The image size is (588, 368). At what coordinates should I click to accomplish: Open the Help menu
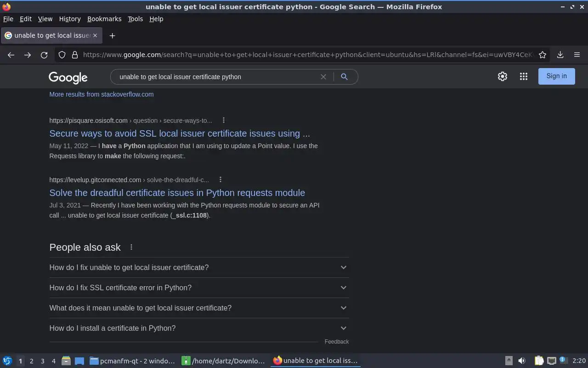pyautogui.click(x=156, y=19)
